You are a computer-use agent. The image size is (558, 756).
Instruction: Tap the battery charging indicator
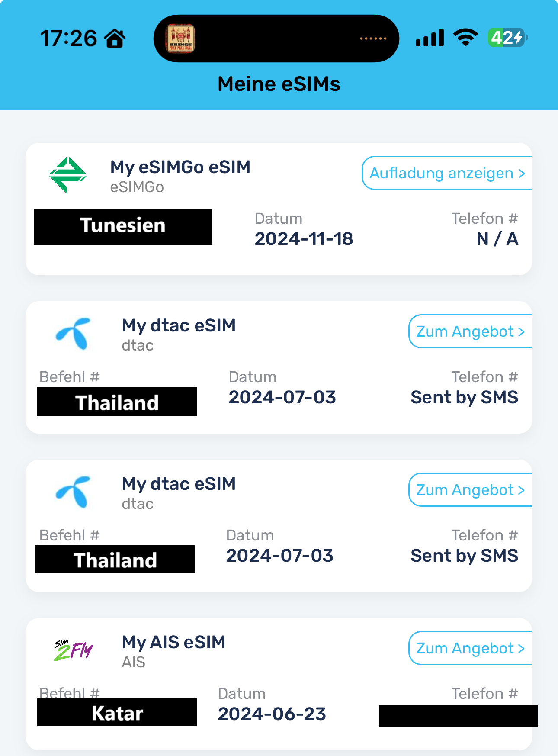507,38
